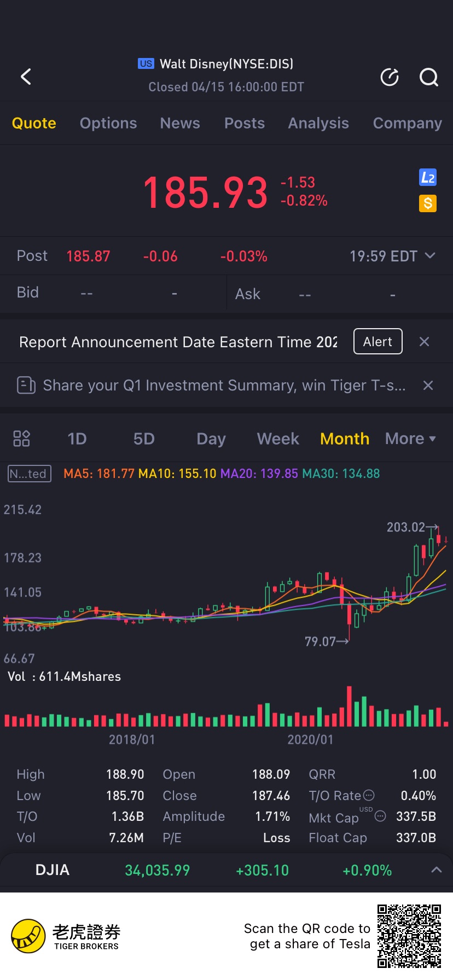Dismiss the Report Announcement Date banner

click(x=424, y=342)
